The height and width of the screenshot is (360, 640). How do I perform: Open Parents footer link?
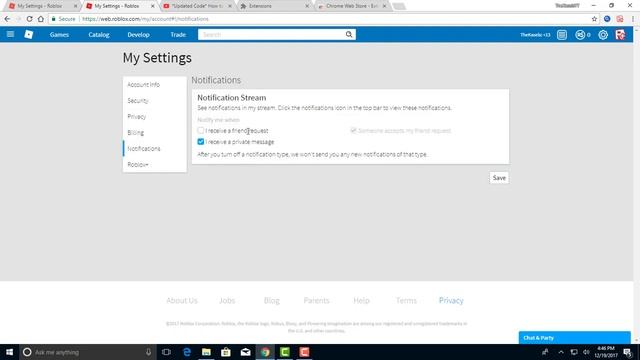click(x=316, y=300)
